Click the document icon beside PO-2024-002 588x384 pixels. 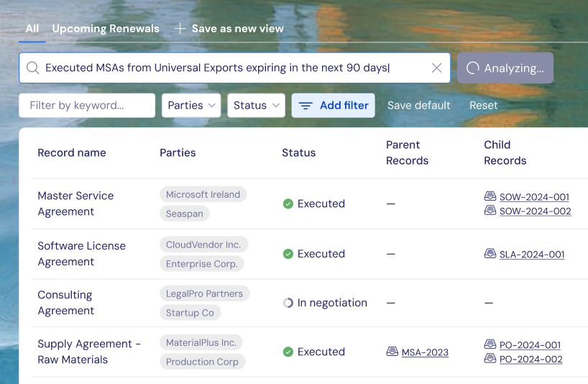490,359
